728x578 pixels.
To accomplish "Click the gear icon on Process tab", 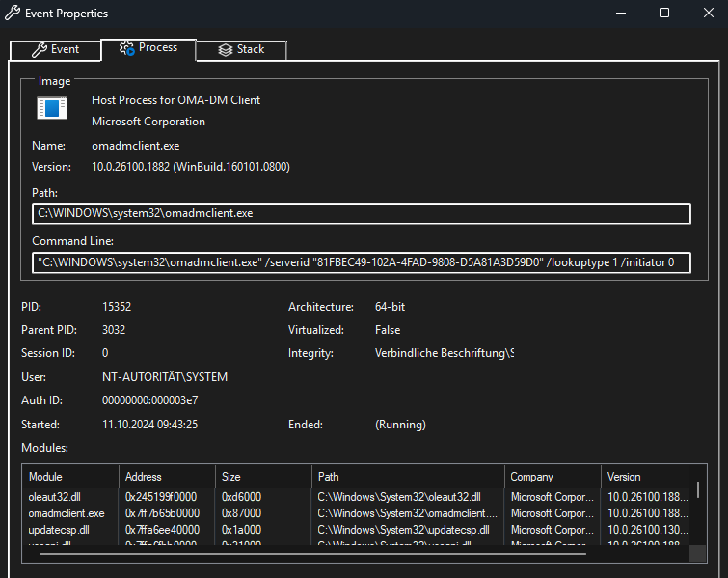I will [126, 48].
